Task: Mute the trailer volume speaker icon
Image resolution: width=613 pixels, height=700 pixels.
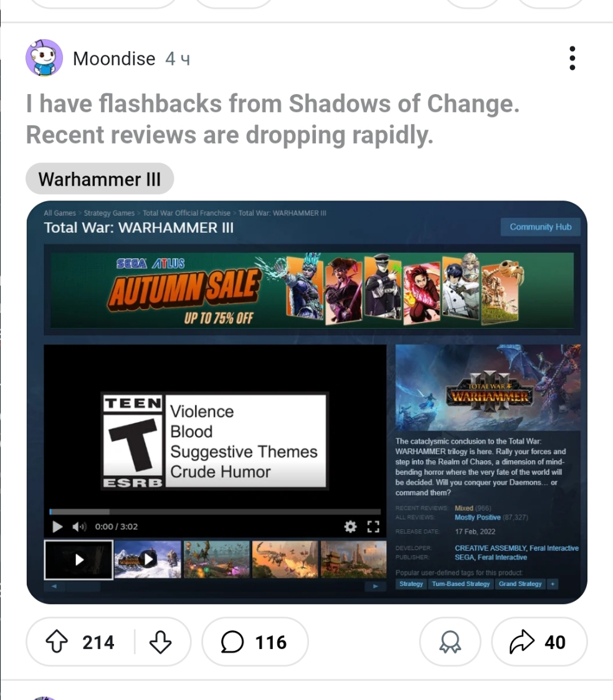Action: [79, 527]
